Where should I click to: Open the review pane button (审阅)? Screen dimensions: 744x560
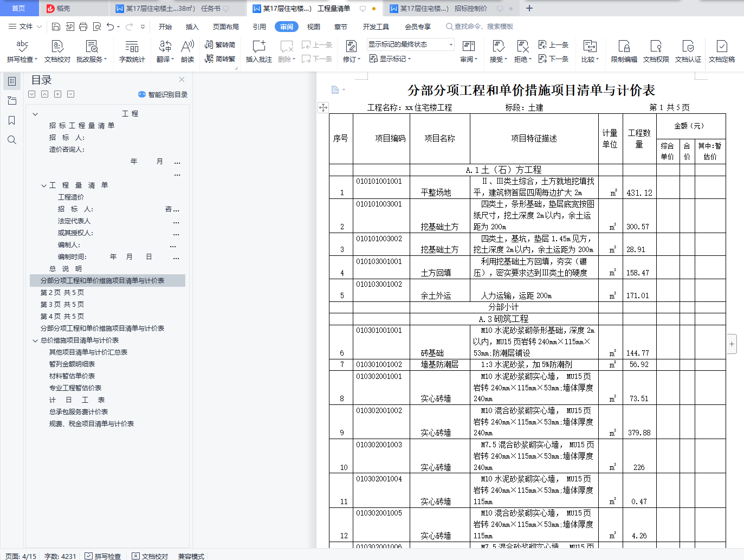point(469,52)
